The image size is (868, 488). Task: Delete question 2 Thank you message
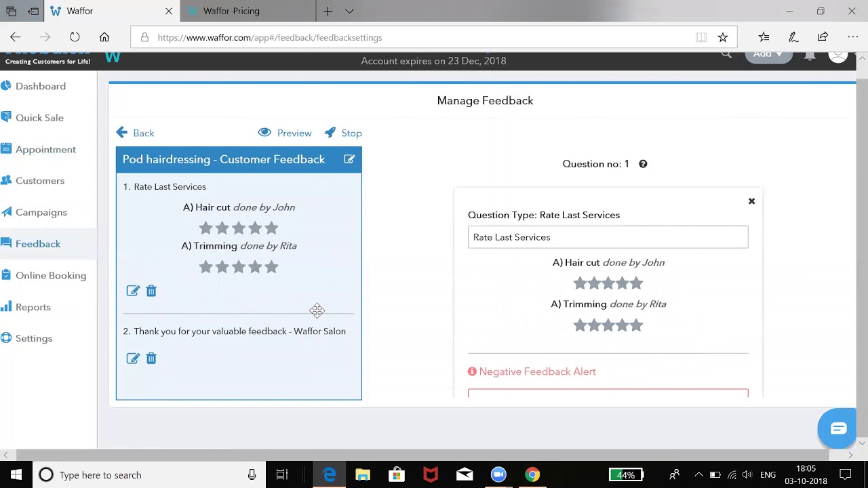pos(151,359)
